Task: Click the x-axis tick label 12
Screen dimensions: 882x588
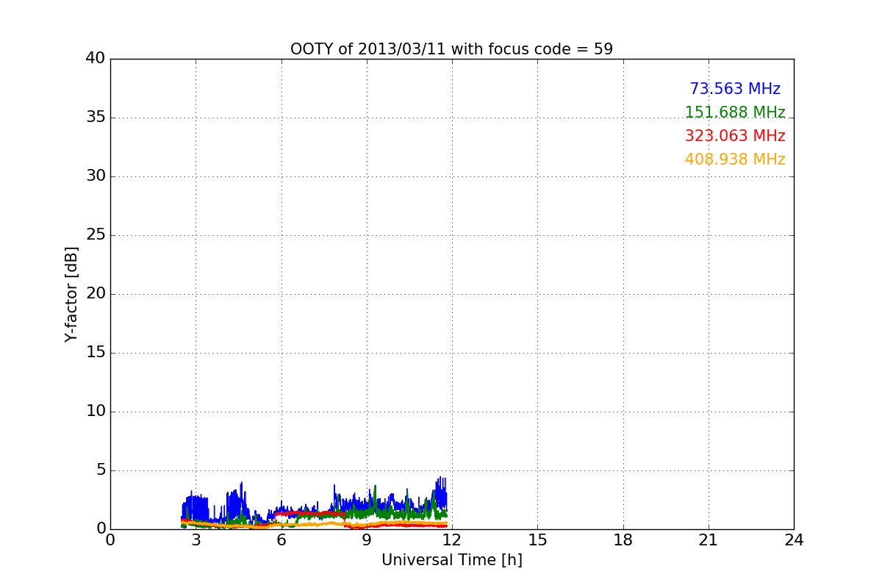Action: click(452, 540)
